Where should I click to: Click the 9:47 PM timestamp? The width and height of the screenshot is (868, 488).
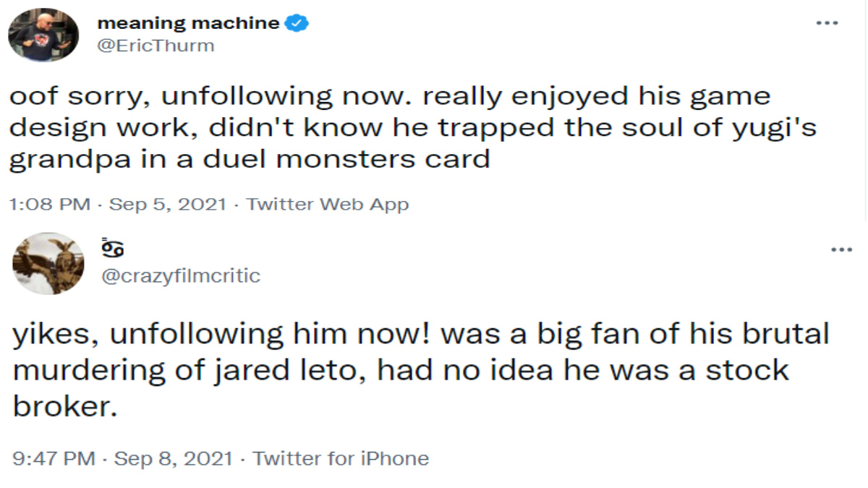coord(54,458)
